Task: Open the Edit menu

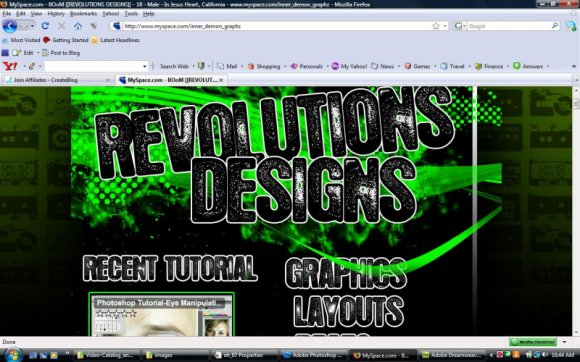Action: point(21,14)
